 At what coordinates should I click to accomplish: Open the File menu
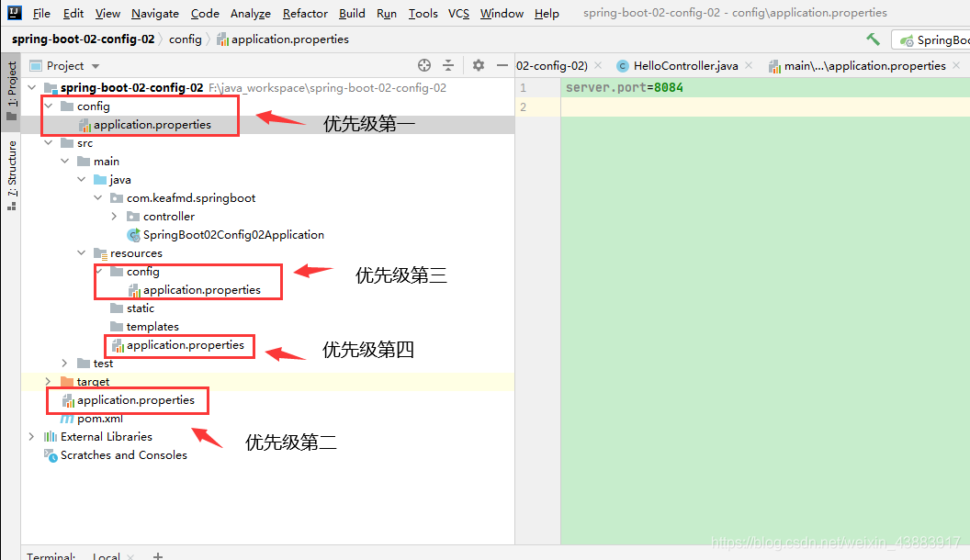41,13
